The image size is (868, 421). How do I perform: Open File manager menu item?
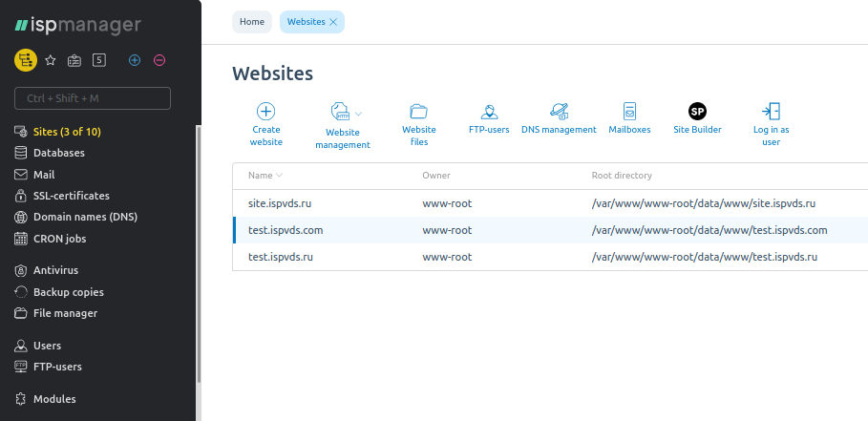pos(65,313)
